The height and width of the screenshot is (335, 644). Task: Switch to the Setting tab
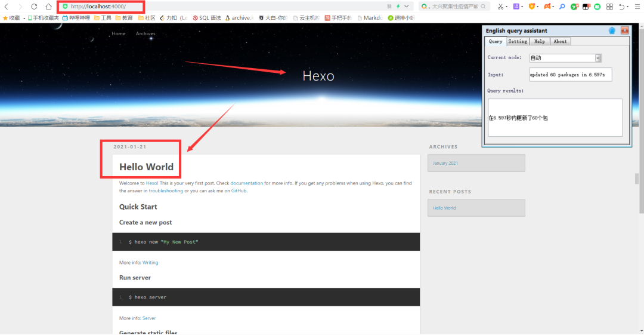coord(518,42)
